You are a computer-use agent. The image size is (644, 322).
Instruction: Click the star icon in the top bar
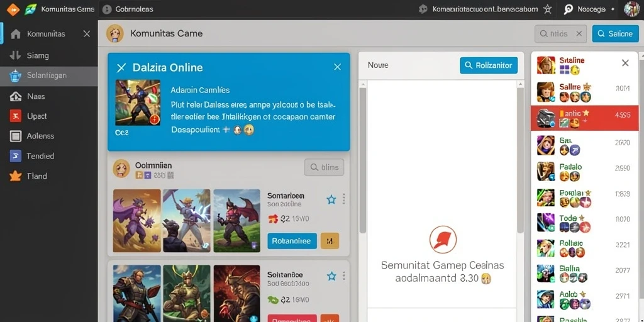coord(547,9)
